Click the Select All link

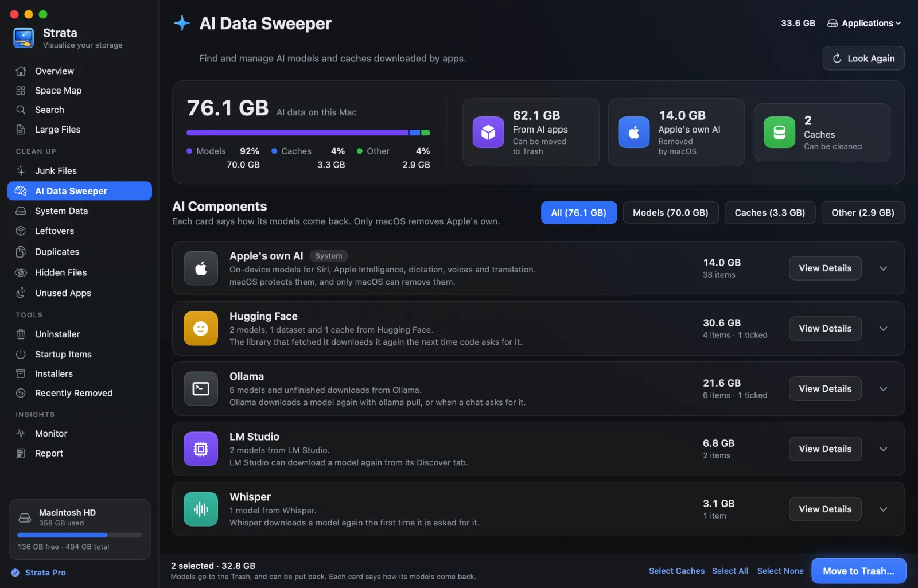coord(730,571)
